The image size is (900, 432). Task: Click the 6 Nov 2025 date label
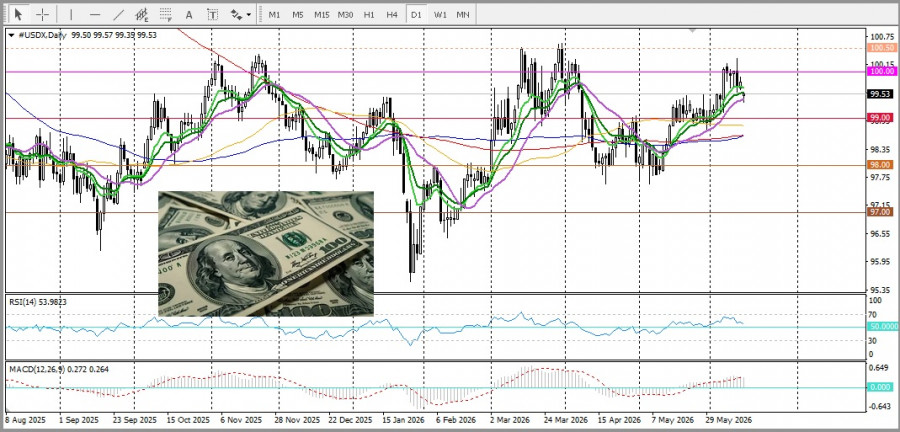(241, 419)
